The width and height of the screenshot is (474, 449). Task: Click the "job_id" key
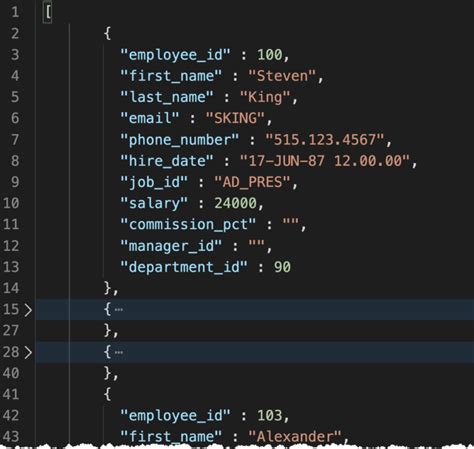pyautogui.click(x=154, y=182)
